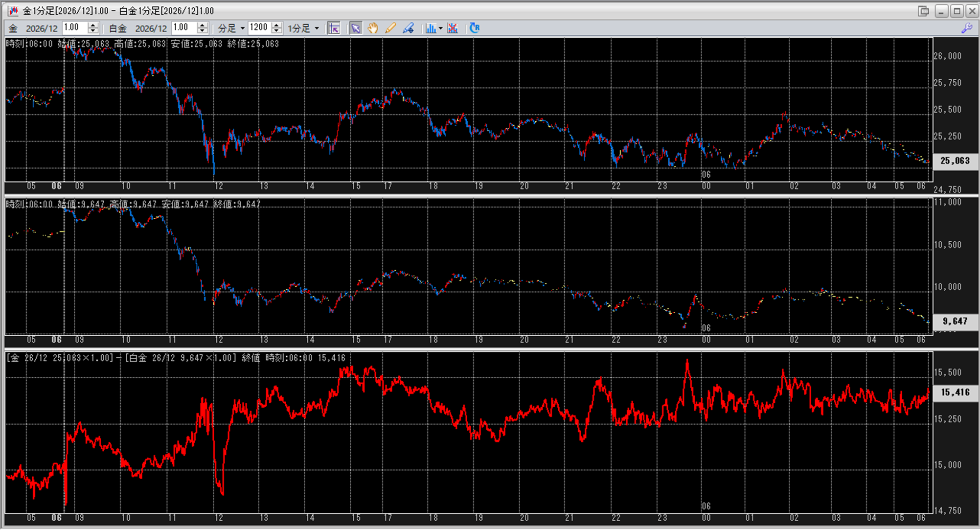This screenshot has width=980, height=530.
Task: Open the 分足 chart type dropdown
Action: [x=231, y=28]
